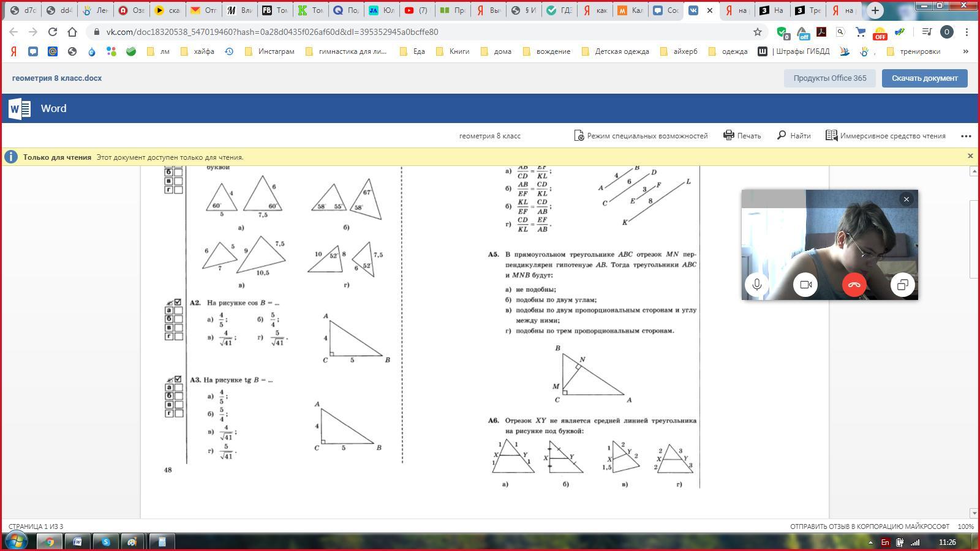The height and width of the screenshot is (551, 980).
Task: Open Режим специальных возможностей
Action: [641, 135]
